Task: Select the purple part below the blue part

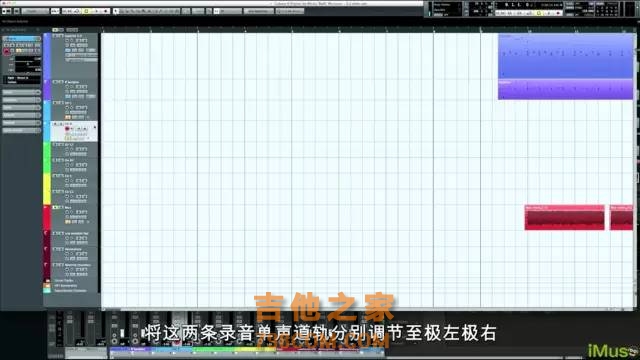Action: tap(565, 89)
